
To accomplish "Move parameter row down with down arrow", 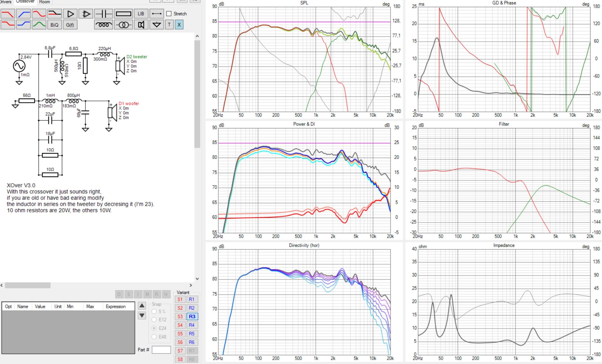I will (142, 316).
